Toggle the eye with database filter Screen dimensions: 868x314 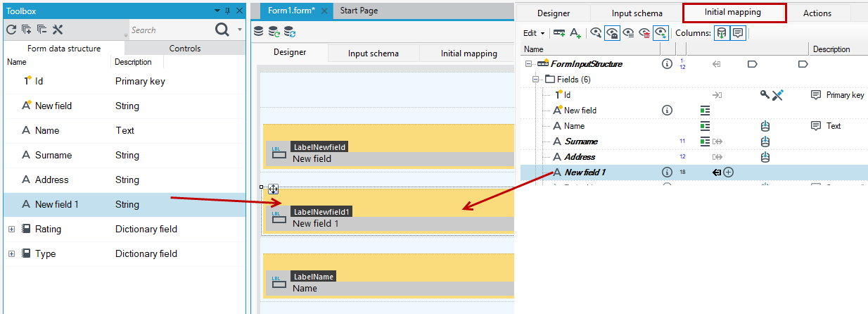coord(660,32)
